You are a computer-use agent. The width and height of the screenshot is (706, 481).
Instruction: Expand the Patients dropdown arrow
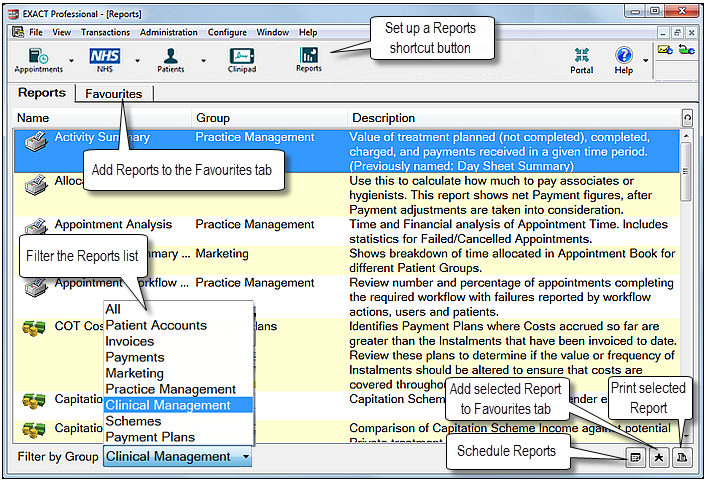click(204, 60)
